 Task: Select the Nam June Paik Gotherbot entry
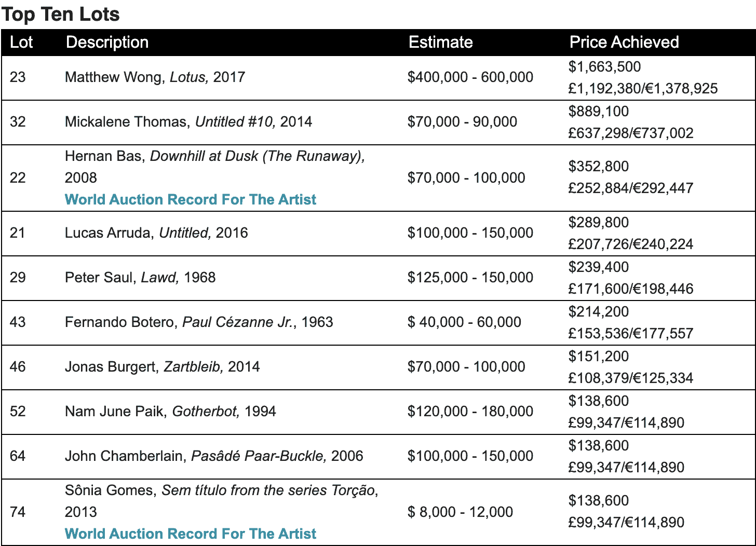pos(170,412)
